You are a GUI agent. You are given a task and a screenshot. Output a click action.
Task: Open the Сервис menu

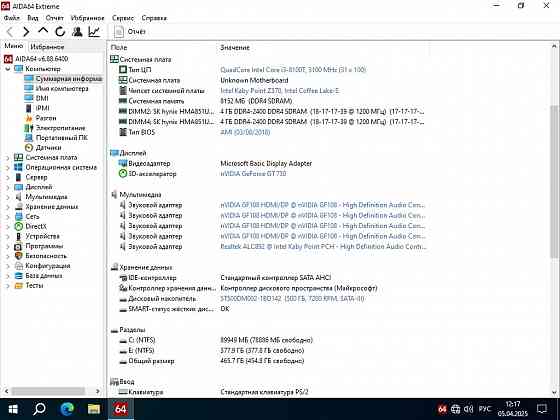point(122,18)
